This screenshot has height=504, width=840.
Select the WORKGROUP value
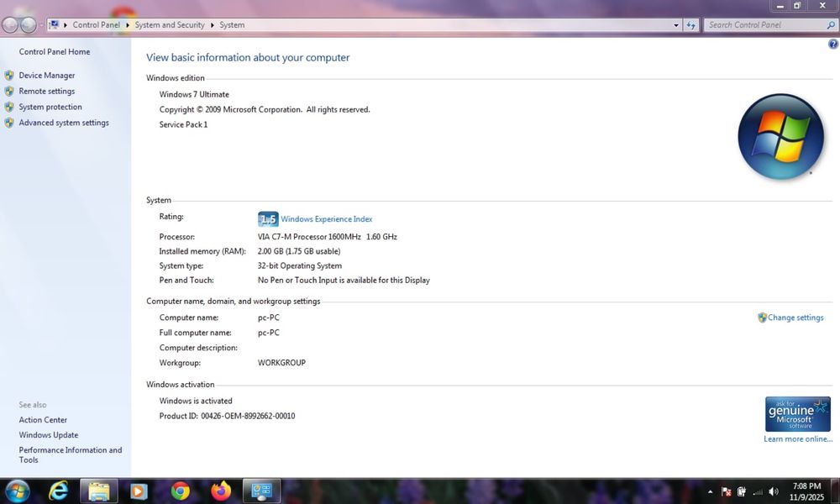point(281,363)
